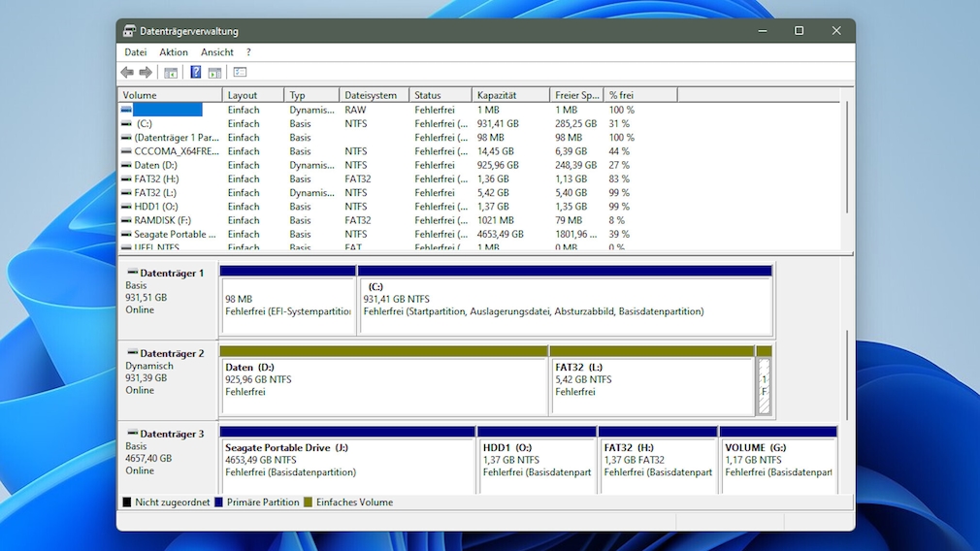Image resolution: width=980 pixels, height=551 pixels.
Task: Open the Aktion menu
Action: [x=174, y=52]
